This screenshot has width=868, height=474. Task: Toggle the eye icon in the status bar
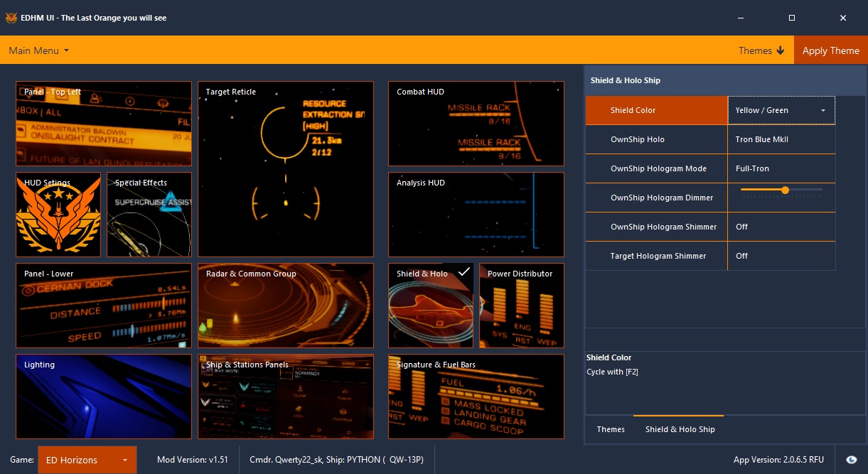tap(851, 460)
